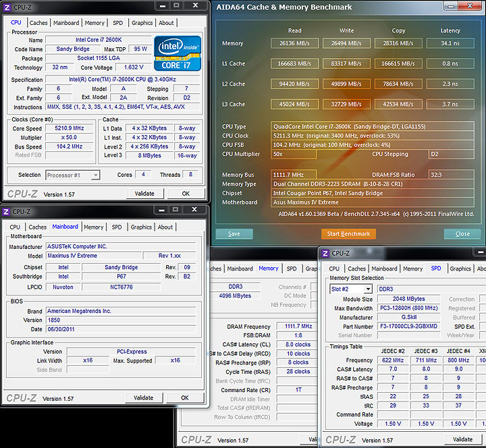
Task: Click Validate in top CPU-Z CPU window
Action: pos(144,194)
